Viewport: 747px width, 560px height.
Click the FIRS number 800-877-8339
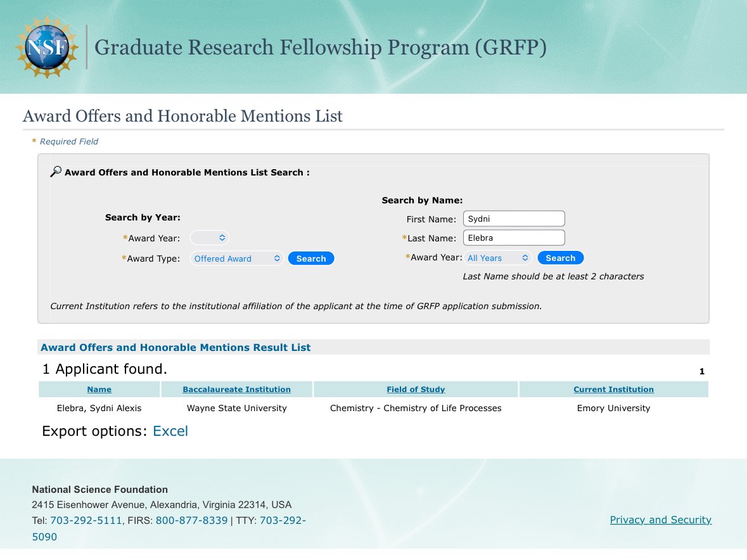(191, 521)
